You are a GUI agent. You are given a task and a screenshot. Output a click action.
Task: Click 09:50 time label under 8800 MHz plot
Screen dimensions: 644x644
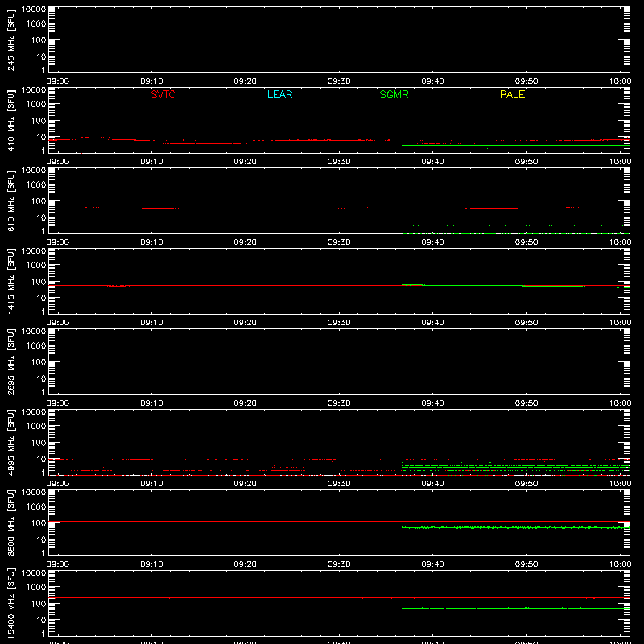pyautogui.click(x=526, y=564)
